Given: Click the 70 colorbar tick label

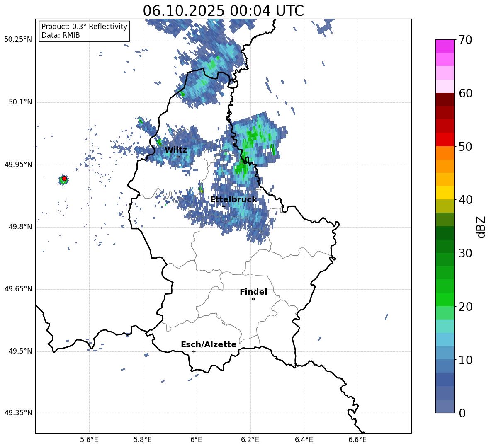Looking at the screenshot, I should (x=465, y=40).
